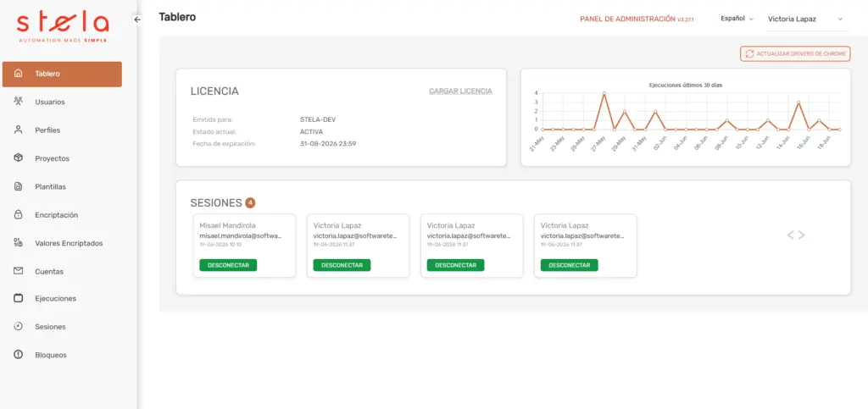The width and height of the screenshot is (868, 409).
Task: Click the sessions count badge 4
Action: [x=250, y=203]
